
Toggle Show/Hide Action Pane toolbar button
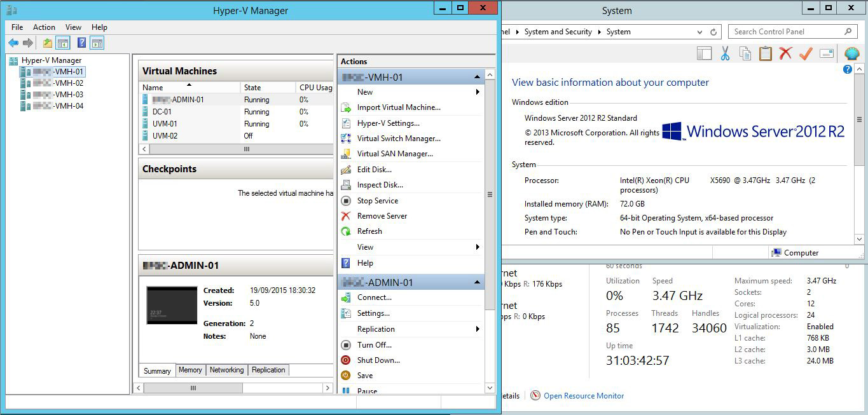pos(97,43)
